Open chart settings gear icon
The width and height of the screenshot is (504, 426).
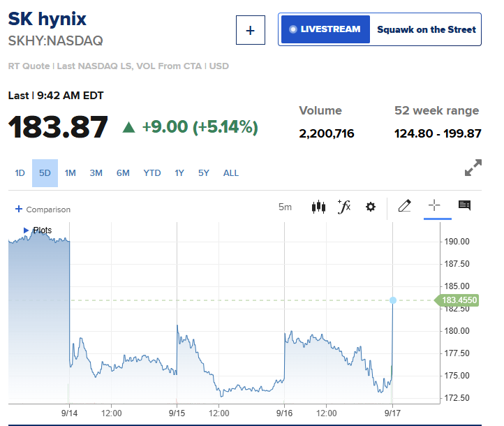(371, 207)
